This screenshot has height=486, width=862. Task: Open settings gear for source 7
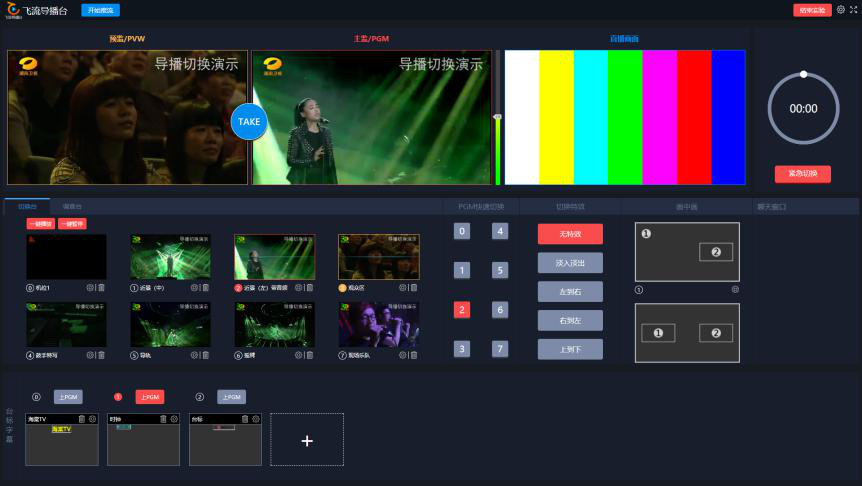pos(402,355)
